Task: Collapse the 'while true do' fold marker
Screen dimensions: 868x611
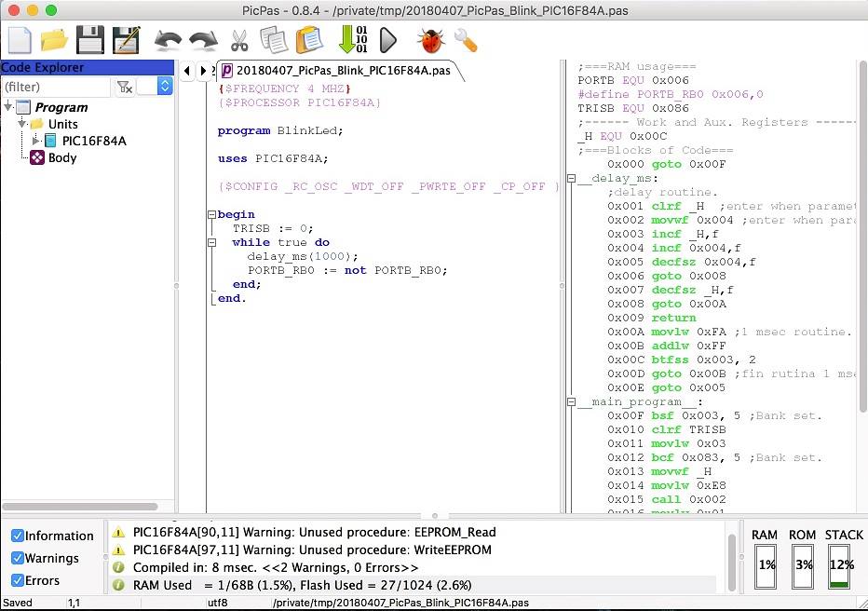Action: (211, 242)
